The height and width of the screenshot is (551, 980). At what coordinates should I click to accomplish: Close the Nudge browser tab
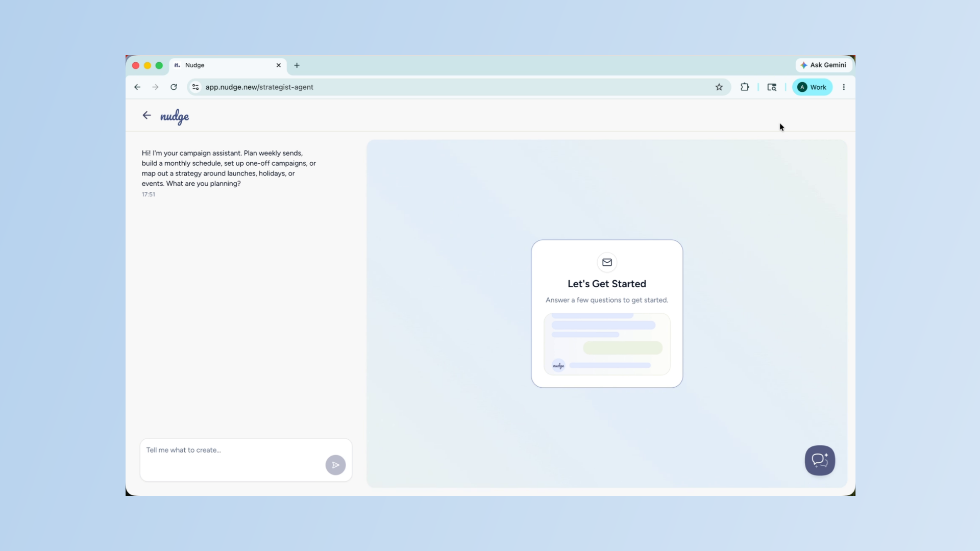click(279, 65)
